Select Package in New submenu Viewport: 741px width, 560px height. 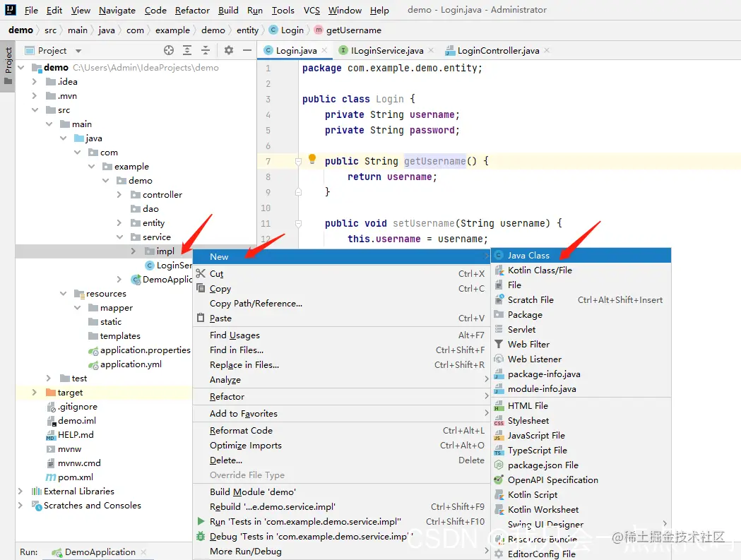click(x=581, y=315)
